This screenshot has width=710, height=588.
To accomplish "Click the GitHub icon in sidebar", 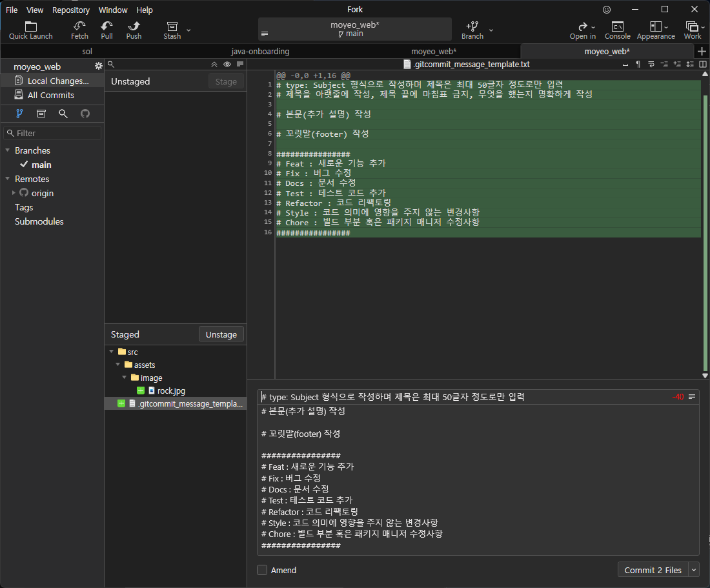I will [85, 114].
